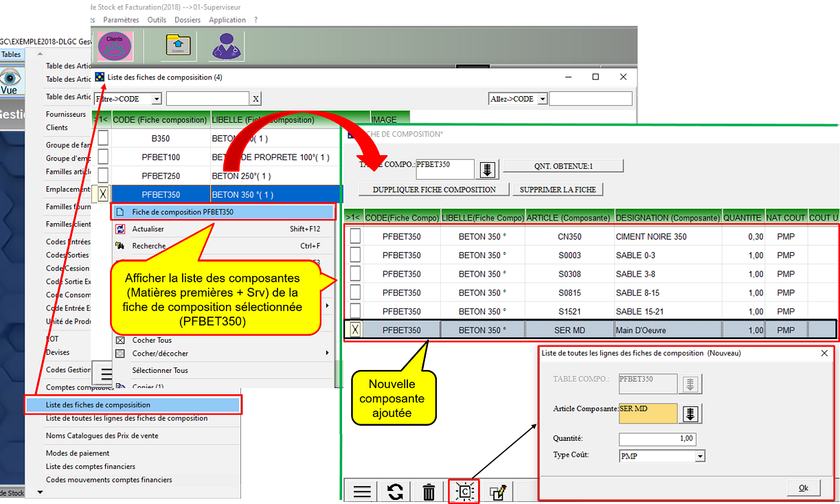Tick checkbox of row PFBET100
This screenshot has width=840, height=504.
coord(103,157)
